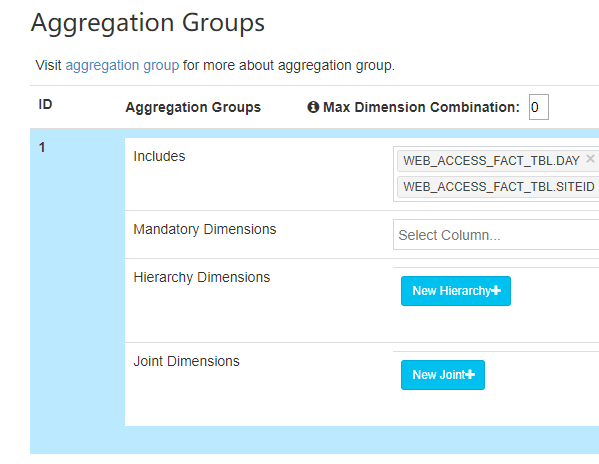Click the Max Dimension Combination info icon
The height and width of the screenshot is (464, 599).
(313, 107)
